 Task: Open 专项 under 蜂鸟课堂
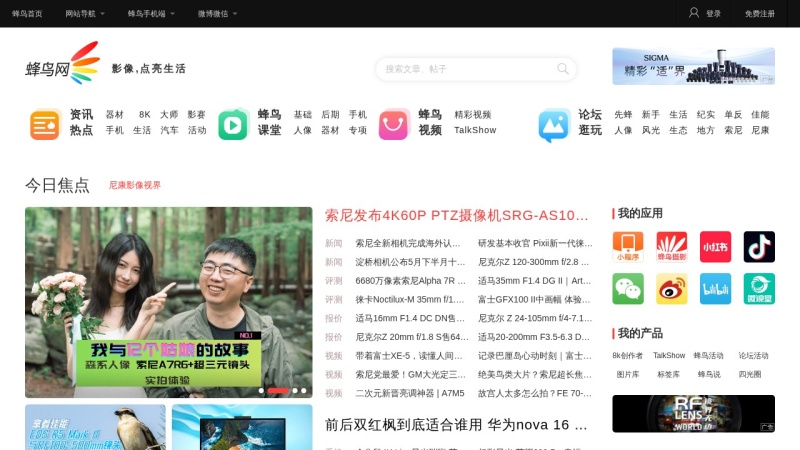[358, 130]
